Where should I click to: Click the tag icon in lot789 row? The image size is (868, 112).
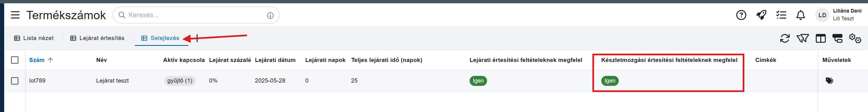click(829, 81)
